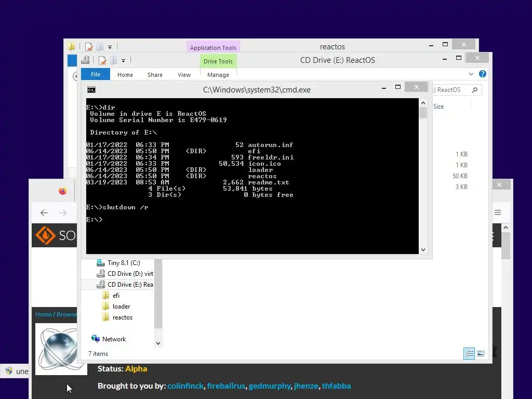Open the View ribbon tab
Screen dimensions: 532x399
184,75
